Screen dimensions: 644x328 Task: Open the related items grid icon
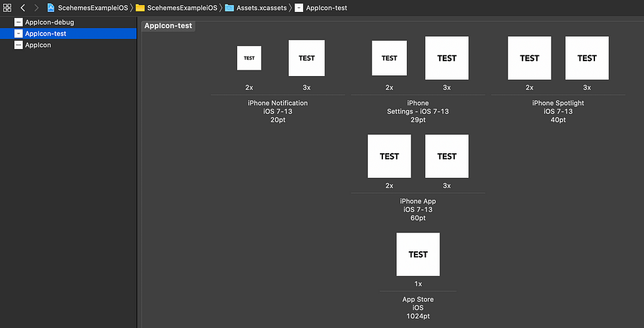(7, 8)
